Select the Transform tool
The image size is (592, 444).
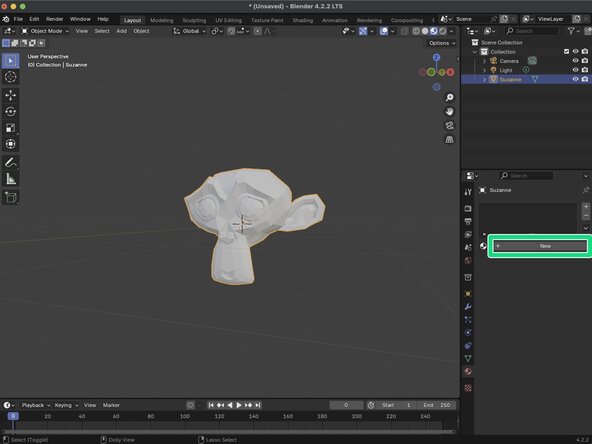(11, 144)
